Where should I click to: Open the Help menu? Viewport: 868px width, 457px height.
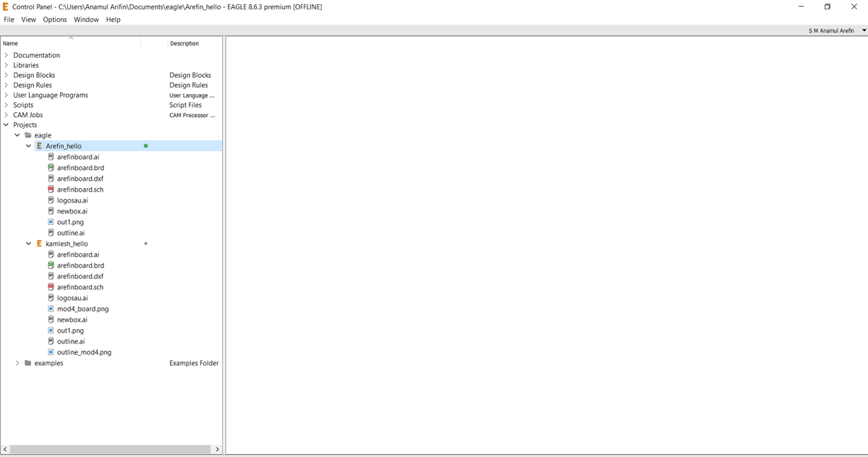(114, 20)
